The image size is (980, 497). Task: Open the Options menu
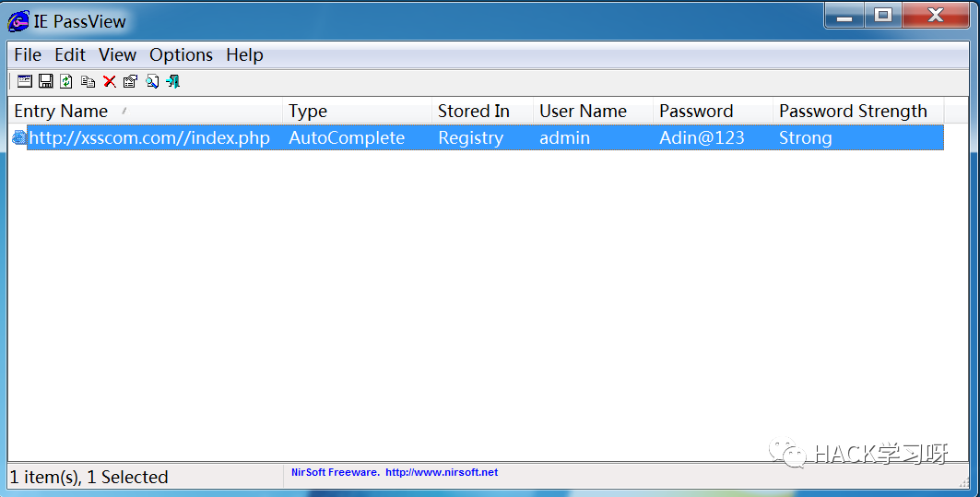(x=182, y=55)
